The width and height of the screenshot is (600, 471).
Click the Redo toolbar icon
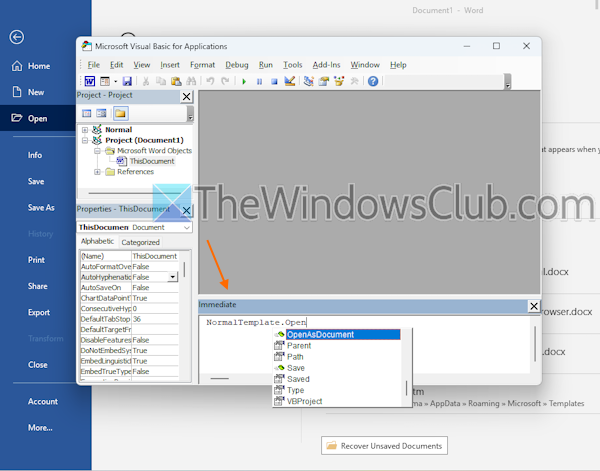tap(225, 81)
